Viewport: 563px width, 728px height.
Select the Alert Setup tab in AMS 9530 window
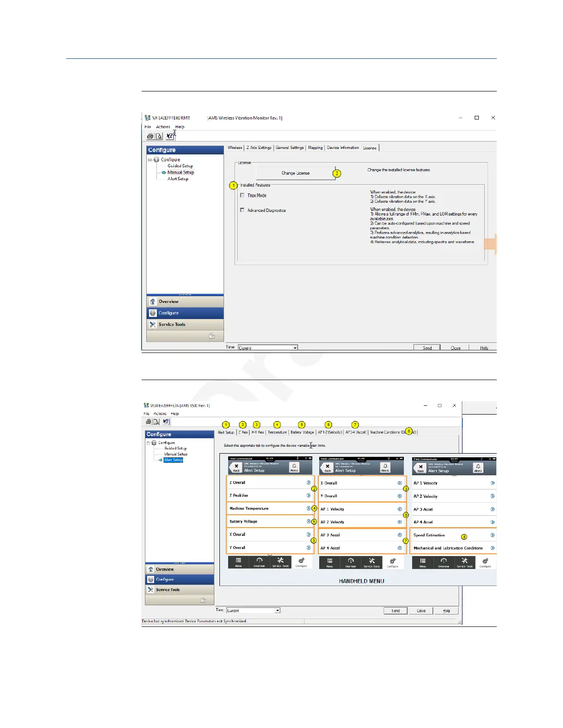click(226, 432)
